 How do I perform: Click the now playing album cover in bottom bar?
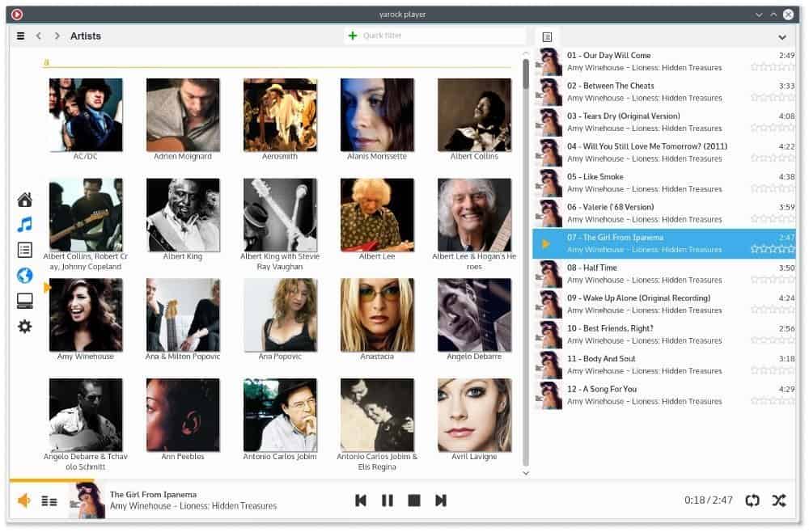(87, 500)
